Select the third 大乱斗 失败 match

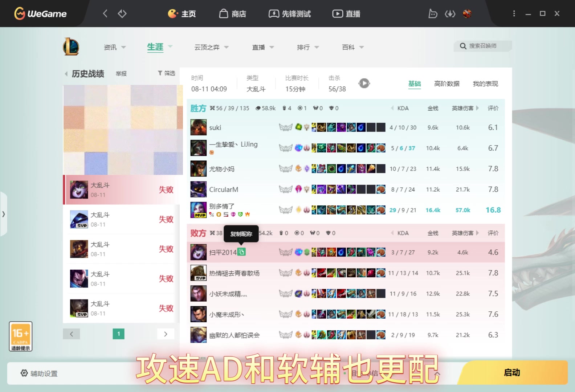point(121,249)
